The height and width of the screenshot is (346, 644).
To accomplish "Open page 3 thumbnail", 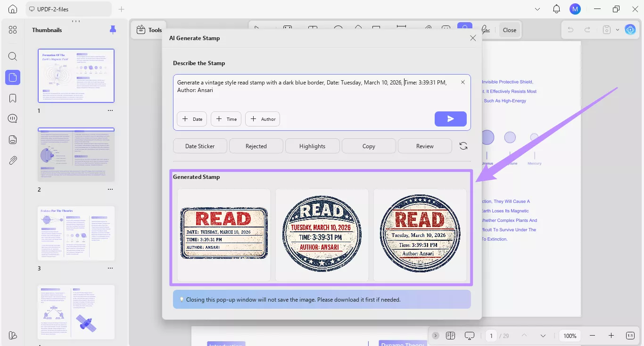I will pyautogui.click(x=76, y=233).
